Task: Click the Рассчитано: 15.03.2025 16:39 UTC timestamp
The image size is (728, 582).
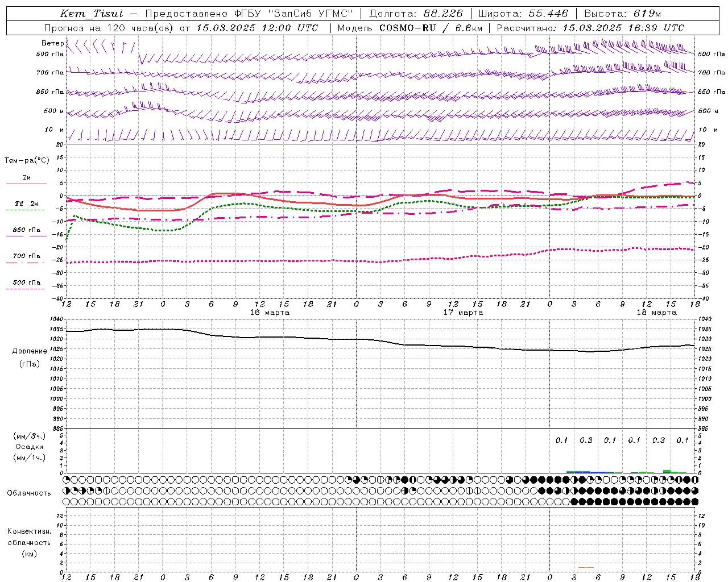Action: [x=590, y=28]
